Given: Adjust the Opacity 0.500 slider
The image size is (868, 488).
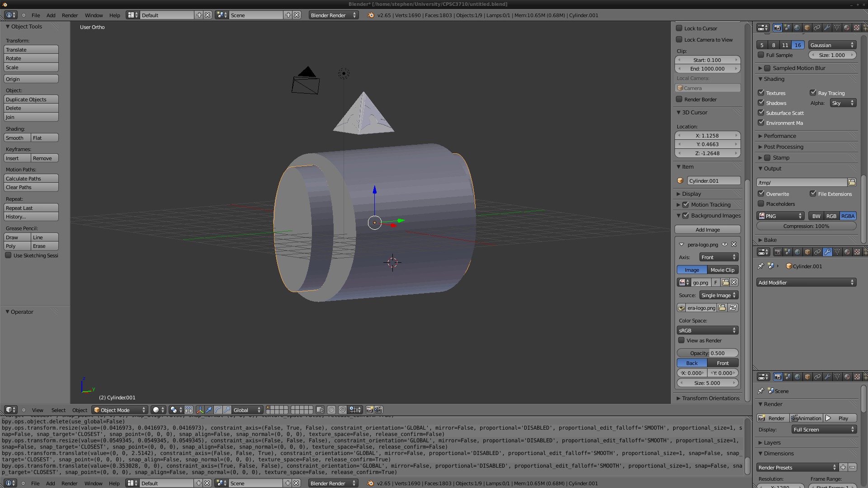Looking at the screenshot, I should [x=708, y=353].
